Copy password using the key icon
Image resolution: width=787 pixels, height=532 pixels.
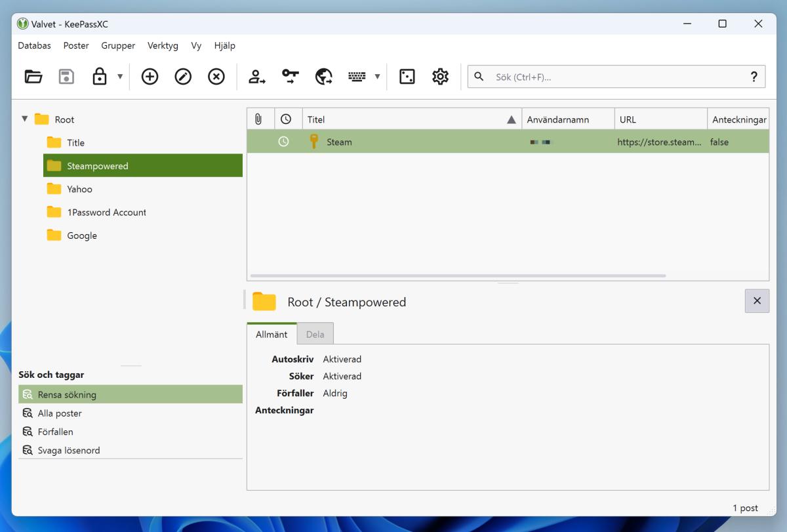pos(291,77)
